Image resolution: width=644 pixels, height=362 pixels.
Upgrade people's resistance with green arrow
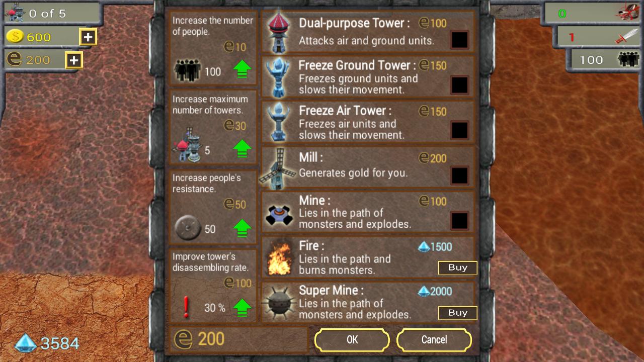243,228
